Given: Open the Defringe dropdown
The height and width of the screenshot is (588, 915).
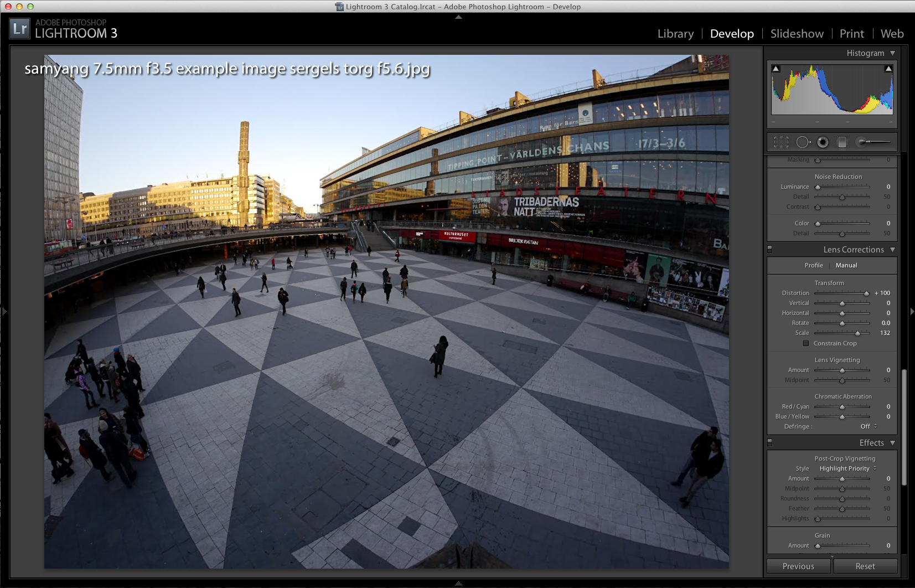Looking at the screenshot, I should 869,426.
